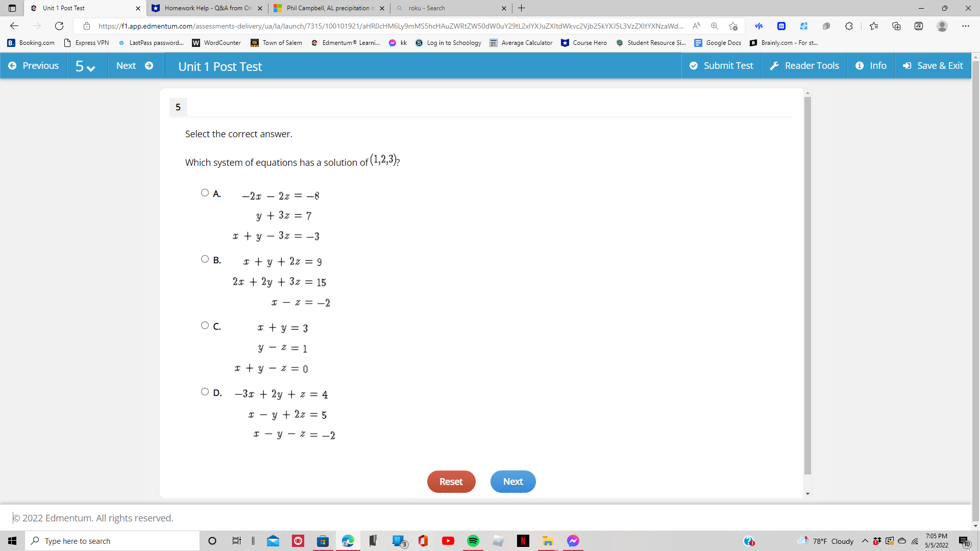The height and width of the screenshot is (551, 980).
Task: Launch Netflix from the taskbar
Action: (523, 541)
